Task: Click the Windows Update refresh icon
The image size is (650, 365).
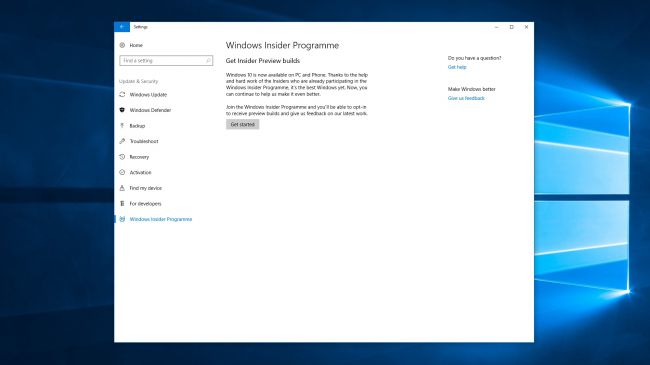Action: (122, 95)
